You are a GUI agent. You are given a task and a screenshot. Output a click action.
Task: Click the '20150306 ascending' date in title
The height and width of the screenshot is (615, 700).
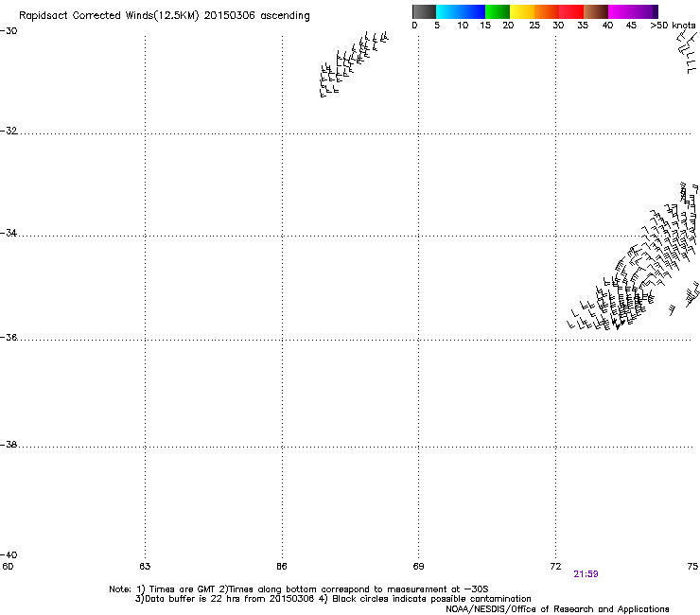(256, 16)
